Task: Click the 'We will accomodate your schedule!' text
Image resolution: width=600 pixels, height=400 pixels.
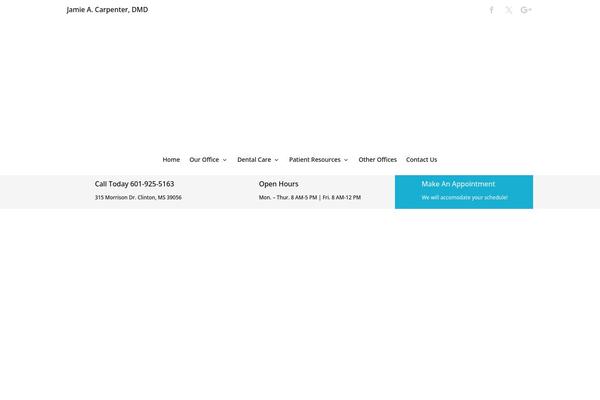Action: click(465, 198)
